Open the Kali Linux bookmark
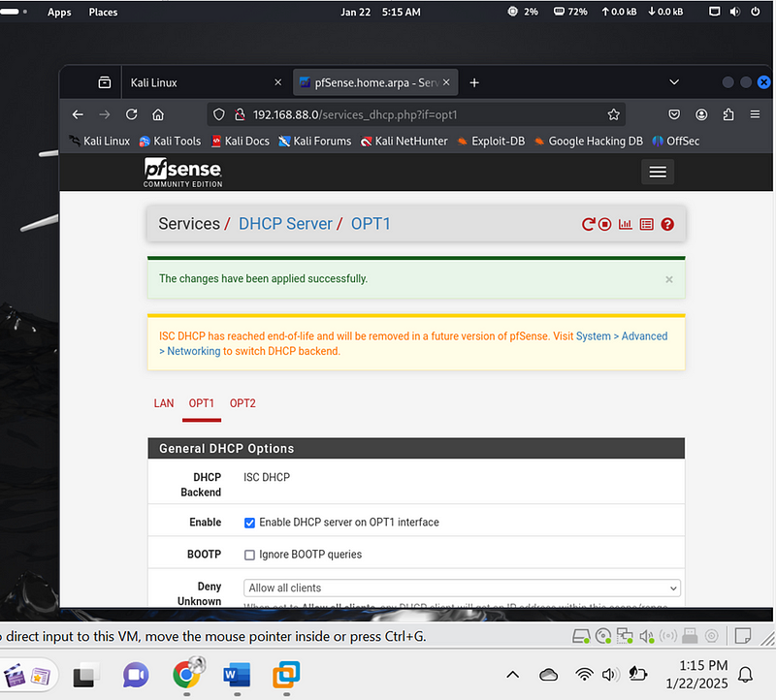Viewport: 776px width, 700px height. (100, 141)
